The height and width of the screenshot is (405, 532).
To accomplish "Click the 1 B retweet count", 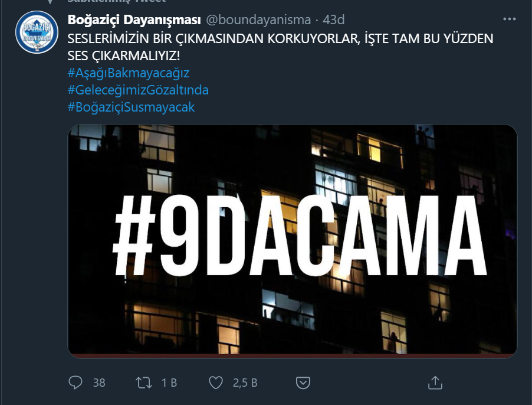I will point(169,383).
